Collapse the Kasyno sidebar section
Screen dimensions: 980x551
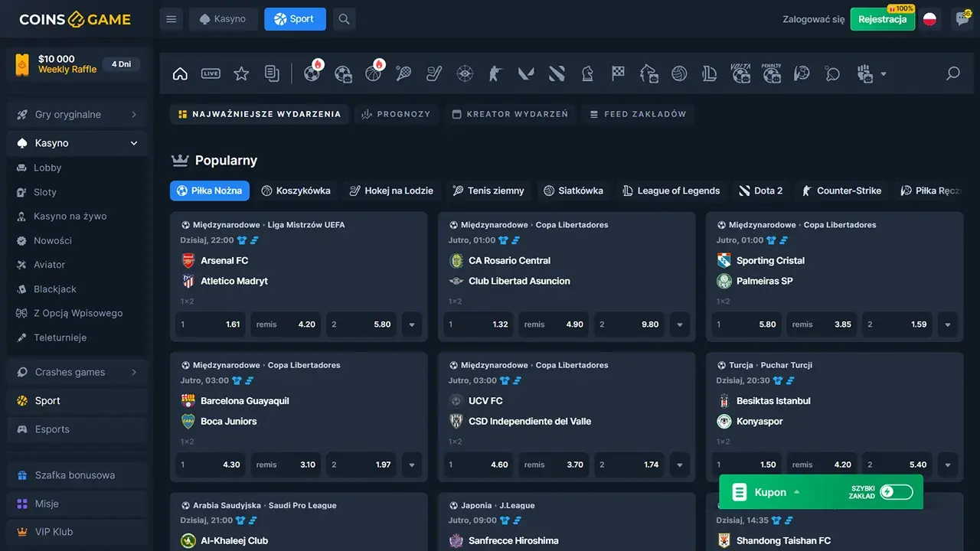point(77,143)
